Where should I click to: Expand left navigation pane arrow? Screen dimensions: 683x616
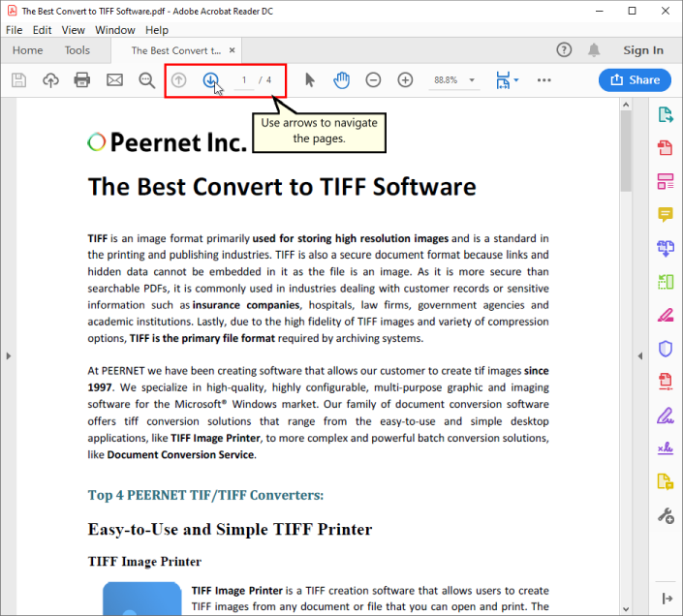pos(9,356)
